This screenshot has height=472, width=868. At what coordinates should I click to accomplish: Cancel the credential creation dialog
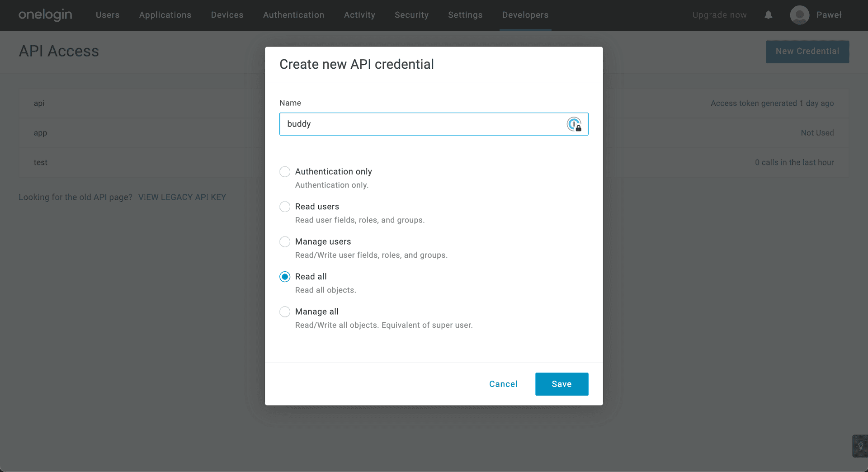[503, 384]
